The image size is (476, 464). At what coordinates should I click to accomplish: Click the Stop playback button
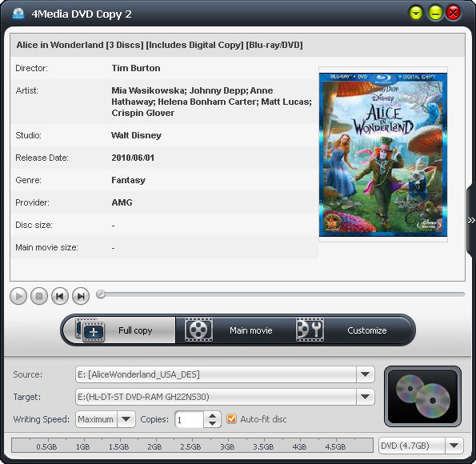tap(39, 296)
